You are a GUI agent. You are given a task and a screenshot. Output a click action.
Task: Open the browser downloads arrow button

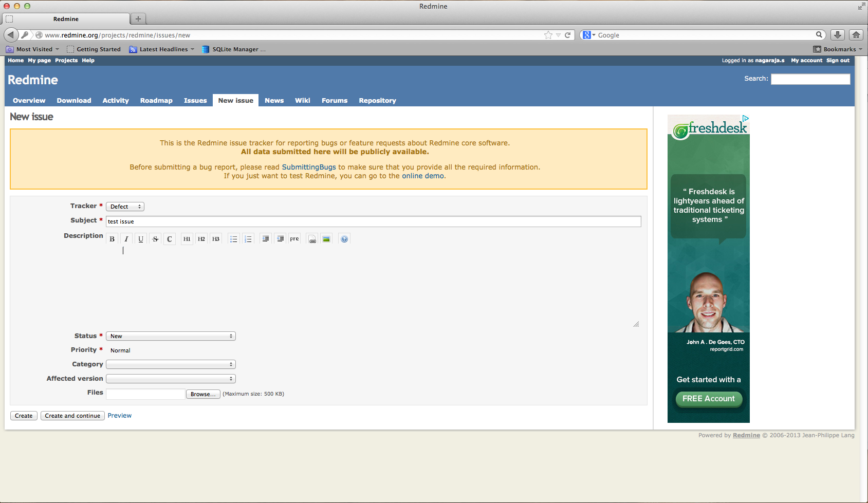[x=838, y=35]
